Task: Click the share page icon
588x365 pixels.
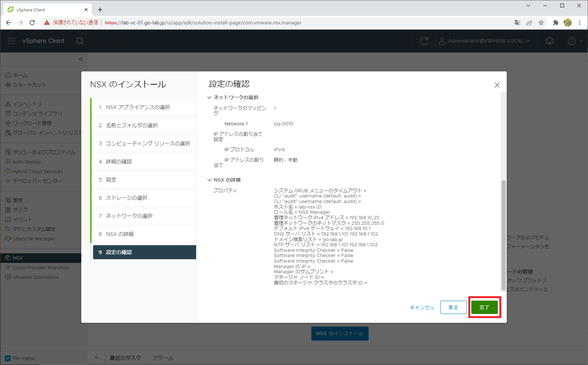Action: pyautogui.click(x=529, y=23)
